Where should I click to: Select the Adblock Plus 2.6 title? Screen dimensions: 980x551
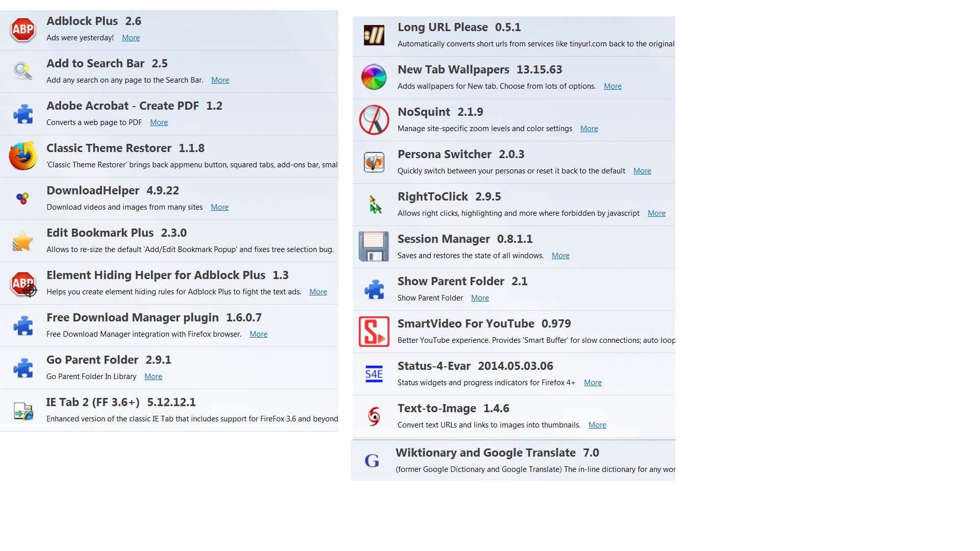point(94,21)
